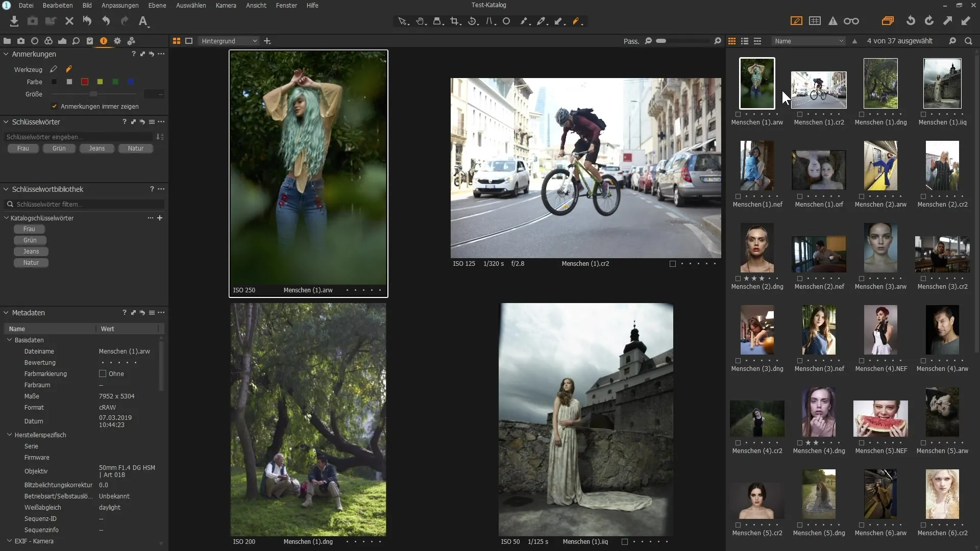Toggle color tag box under Menschen (4).dng thumbnail
This screenshot has width=980, height=551.
(800, 443)
